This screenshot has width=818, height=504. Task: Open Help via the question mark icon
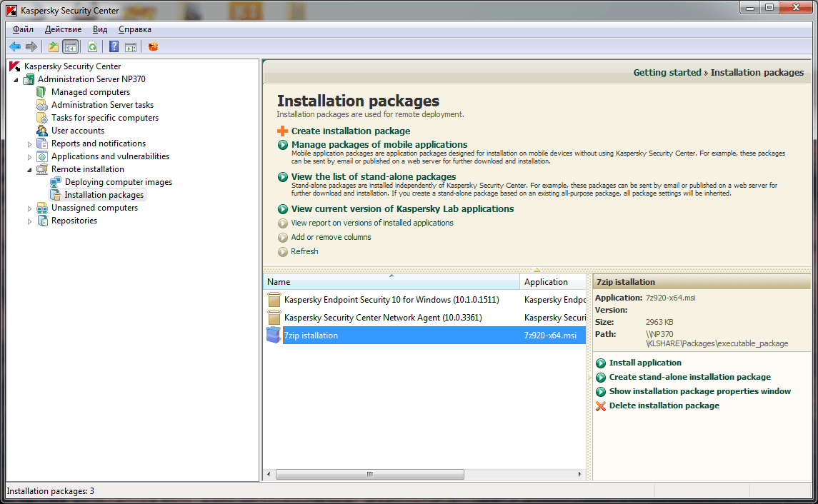(x=114, y=47)
